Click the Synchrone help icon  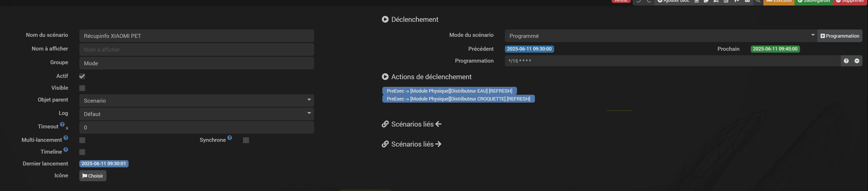pos(230,138)
